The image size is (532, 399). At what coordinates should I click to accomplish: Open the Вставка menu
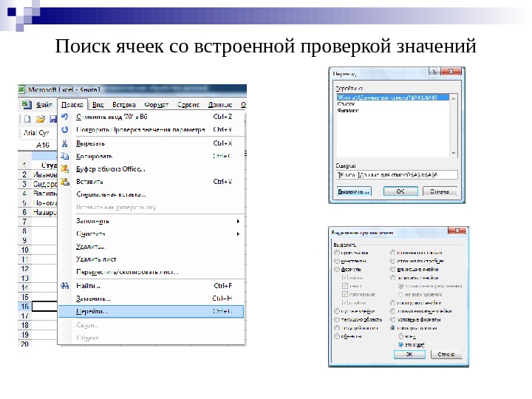coord(124,105)
